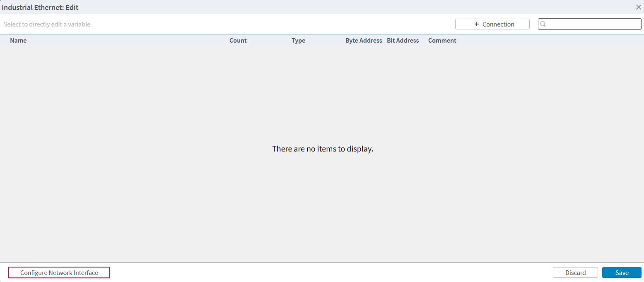This screenshot has width=644, height=282.
Task: Open Configure Network Interface
Action: point(59,272)
